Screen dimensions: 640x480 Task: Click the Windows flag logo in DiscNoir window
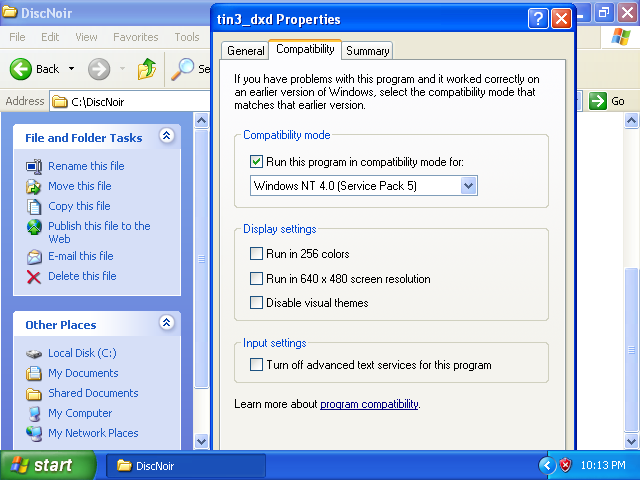(620, 37)
